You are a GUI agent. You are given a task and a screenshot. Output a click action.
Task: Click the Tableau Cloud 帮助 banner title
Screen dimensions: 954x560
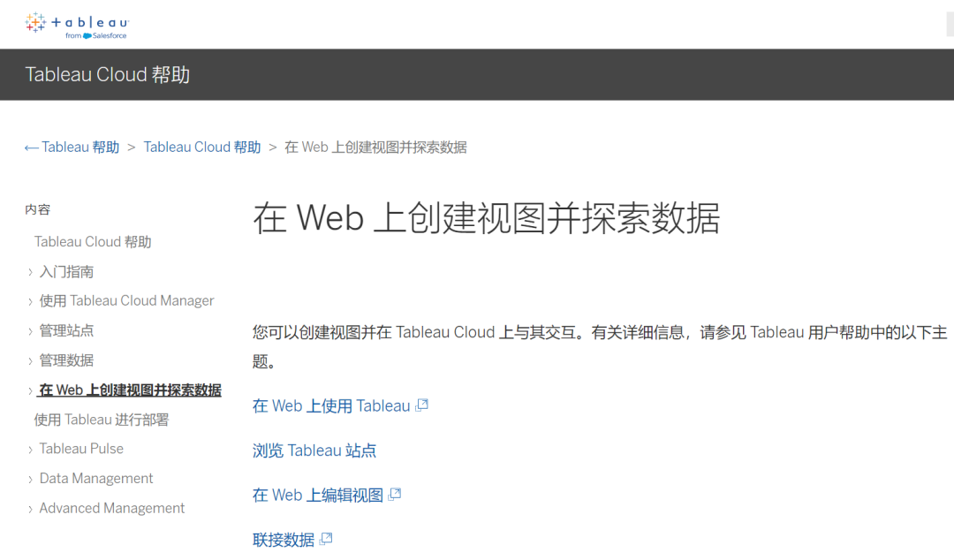pyautogui.click(x=108, y=74)
